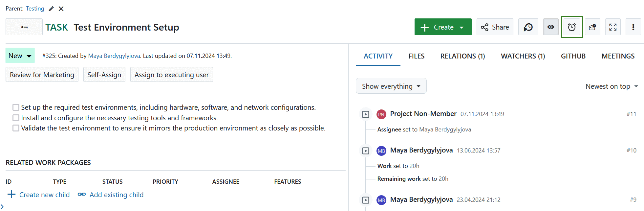Open the baseline history clock icon
Viewport: 644px width, 211px height.
(528, 27)
